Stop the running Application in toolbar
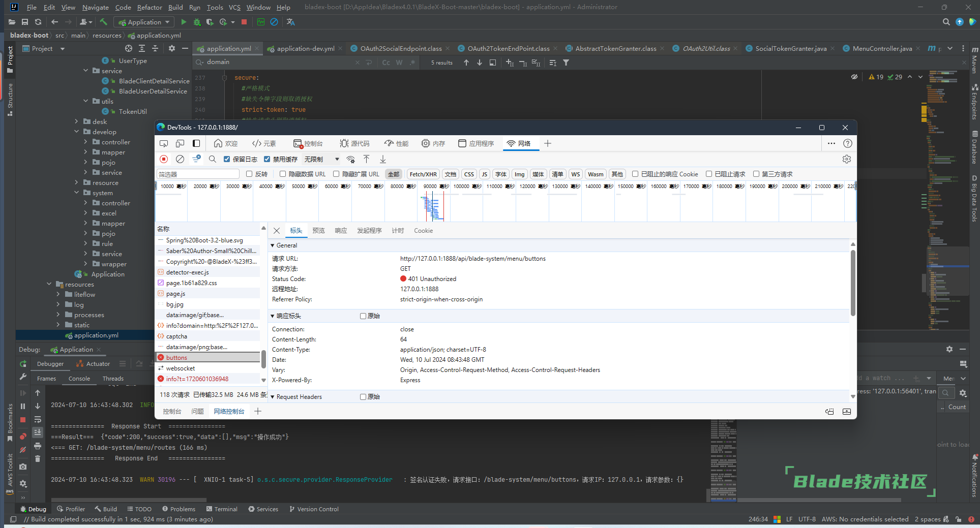The image size is (980, 528). 244,22
